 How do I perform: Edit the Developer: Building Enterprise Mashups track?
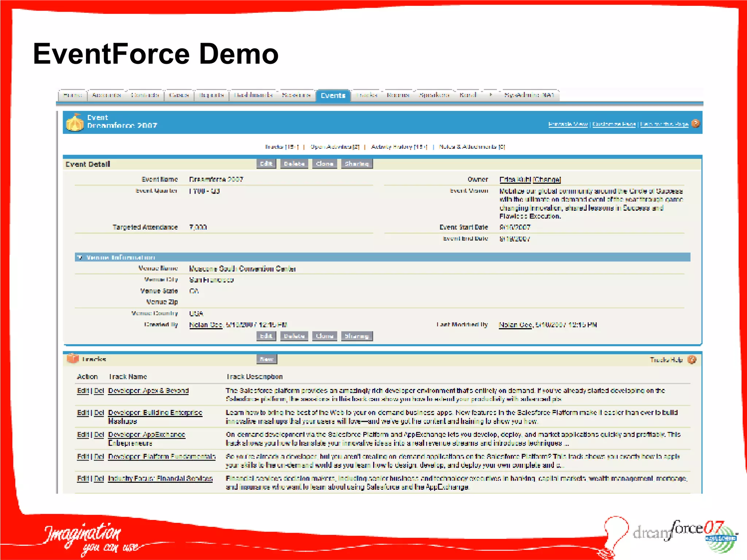83,413
